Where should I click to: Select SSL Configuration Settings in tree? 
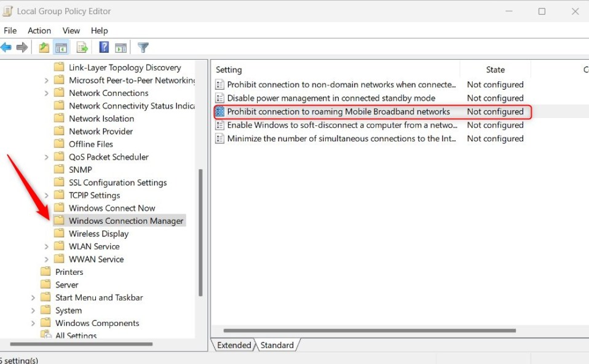pyautogui.click(x=117, y=182)
